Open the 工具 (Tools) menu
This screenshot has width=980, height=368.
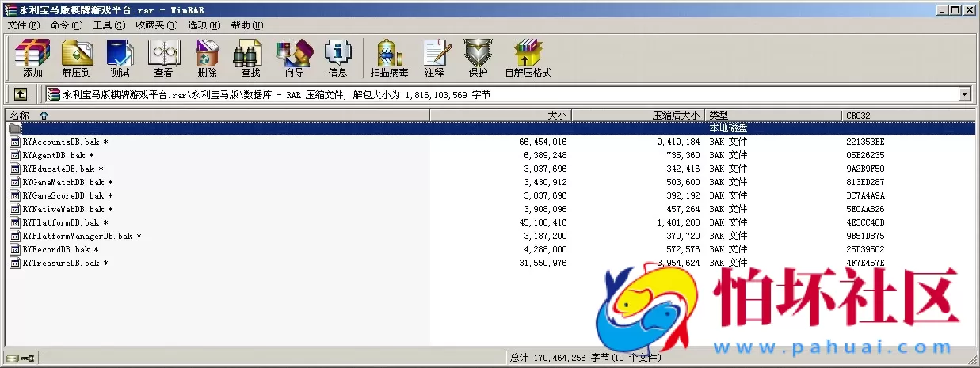(x=109, y=25)
